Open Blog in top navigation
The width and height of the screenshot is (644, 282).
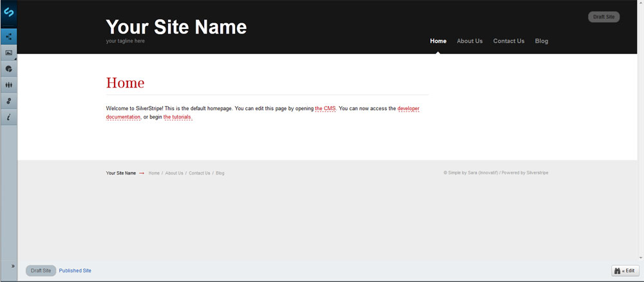pyautogui.click(x=542, y=41)
